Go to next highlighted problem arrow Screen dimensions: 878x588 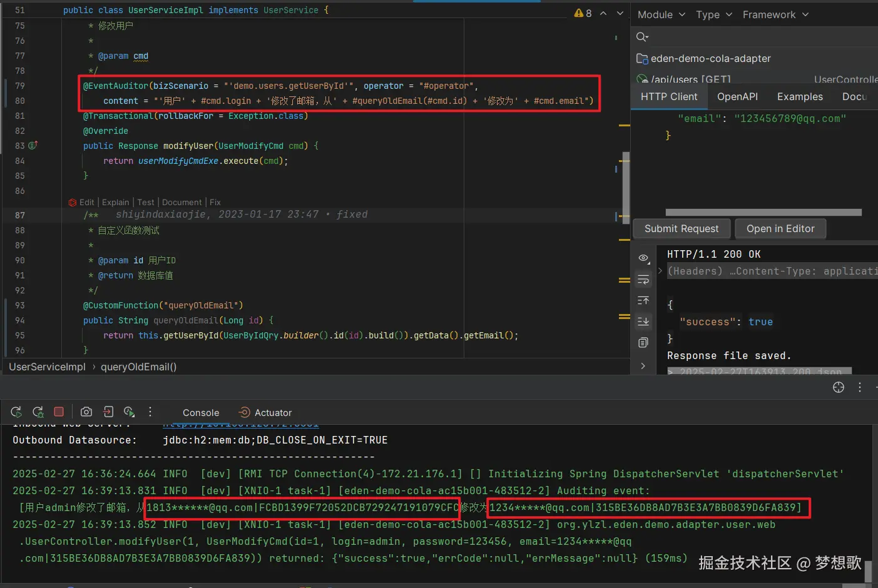tap(620, 13)
